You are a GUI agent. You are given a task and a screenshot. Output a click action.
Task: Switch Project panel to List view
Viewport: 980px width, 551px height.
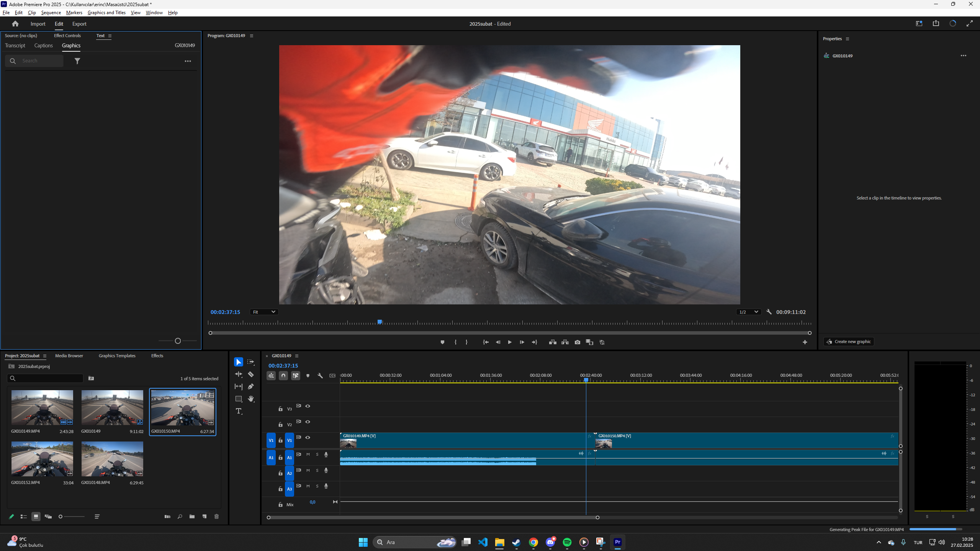(x=23, y=517)
